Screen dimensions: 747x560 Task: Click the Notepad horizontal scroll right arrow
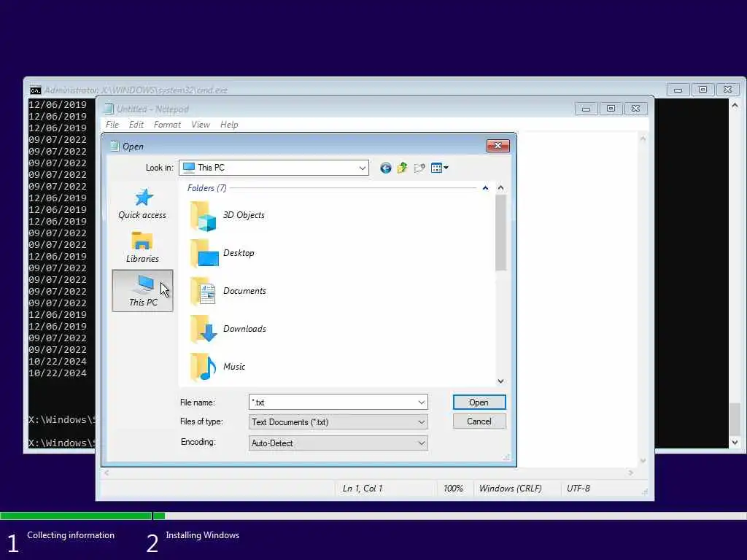(x=631, y=472)
